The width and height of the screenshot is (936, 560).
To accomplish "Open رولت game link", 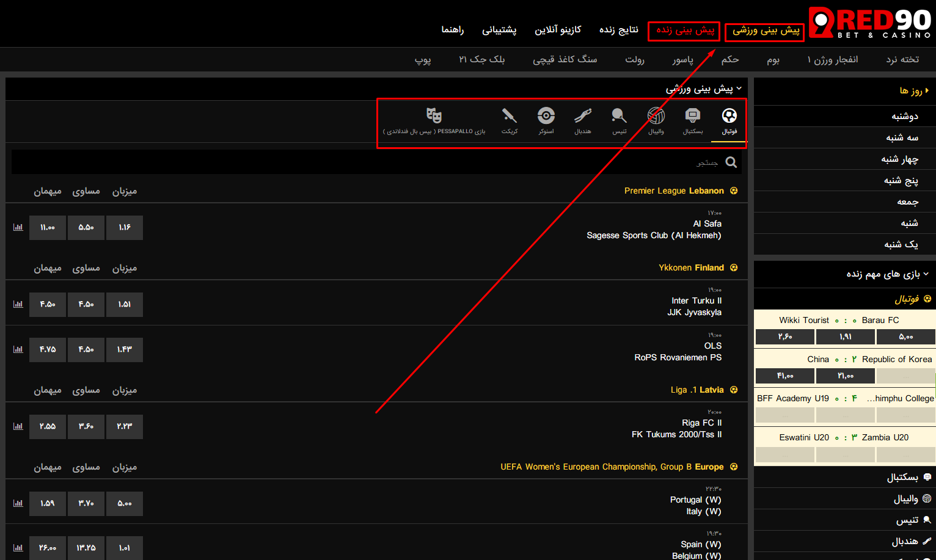I will click(635, 59).
